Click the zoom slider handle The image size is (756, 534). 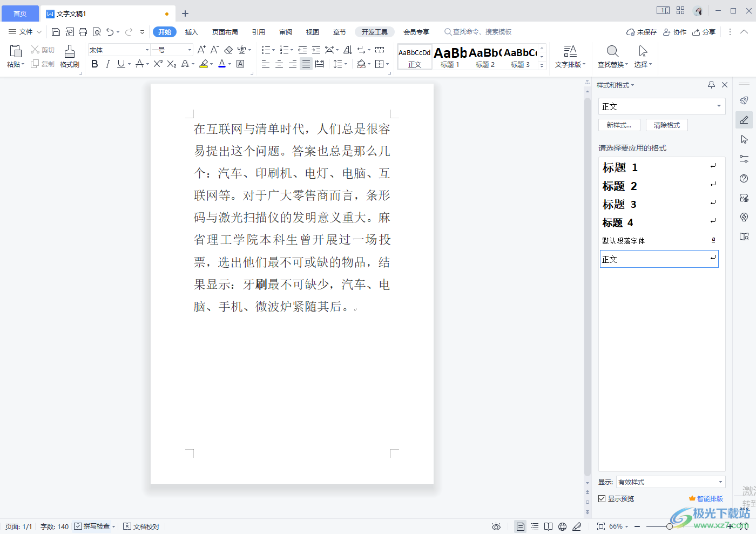pyautogui.click(x=670, y=526)
